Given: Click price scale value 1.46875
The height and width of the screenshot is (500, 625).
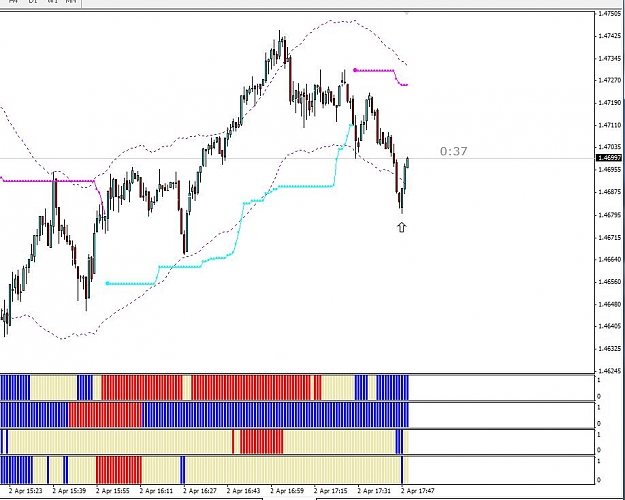Looking at the screenshot, I should click(x=609, y=192).
